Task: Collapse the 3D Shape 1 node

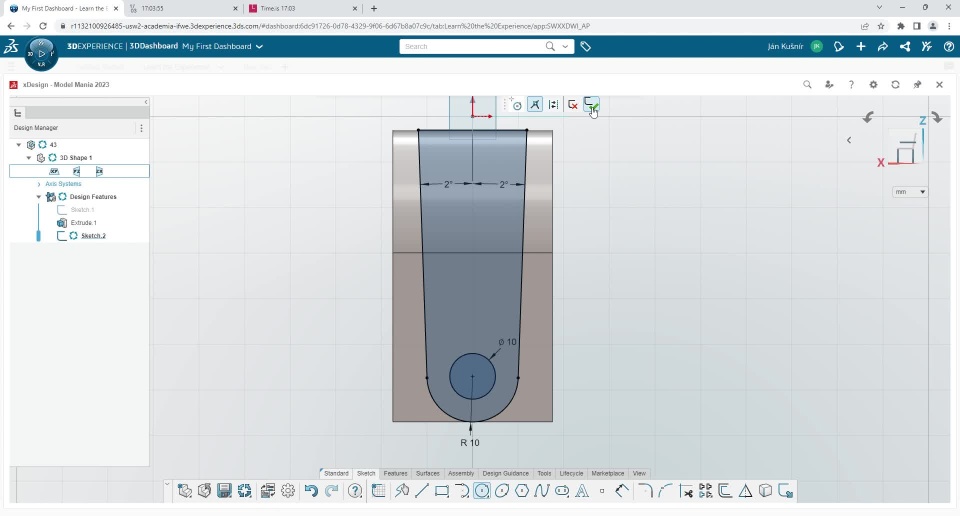Action: (29, 157)
